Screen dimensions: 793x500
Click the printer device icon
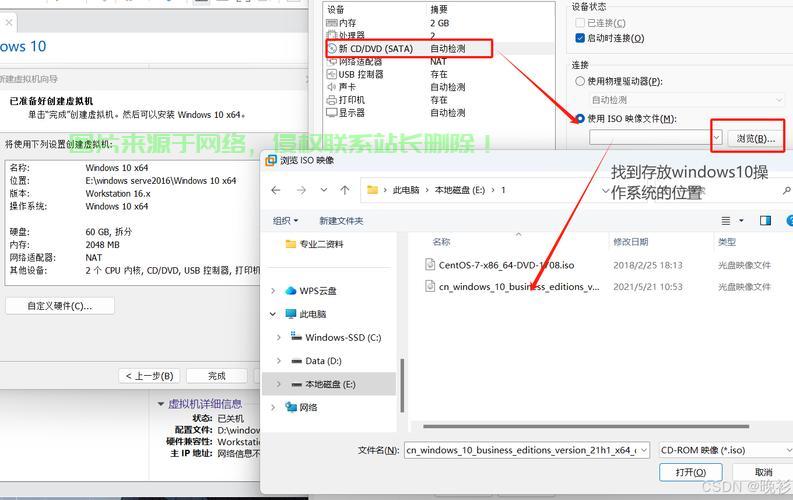coord(332,100)
